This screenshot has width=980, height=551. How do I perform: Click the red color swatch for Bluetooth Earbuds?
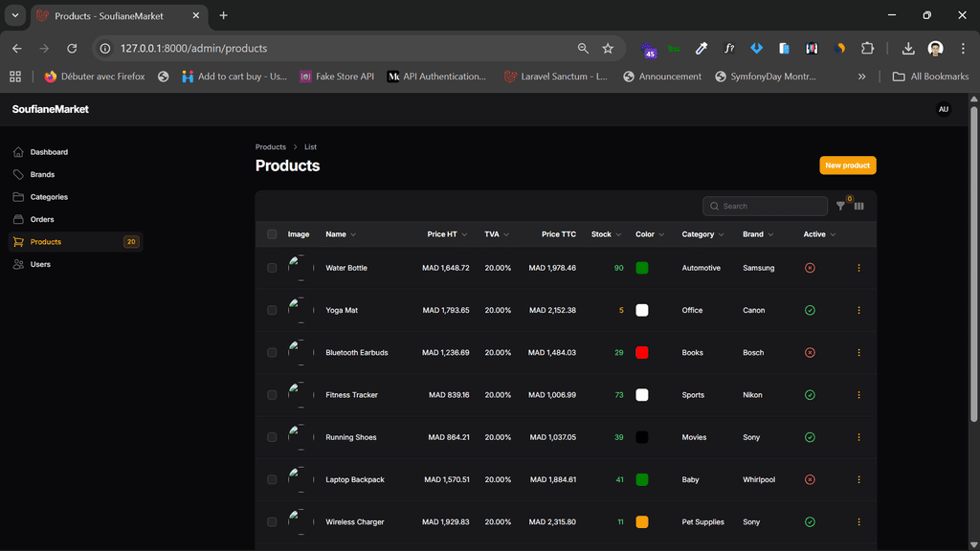click(x=642, y=353)
